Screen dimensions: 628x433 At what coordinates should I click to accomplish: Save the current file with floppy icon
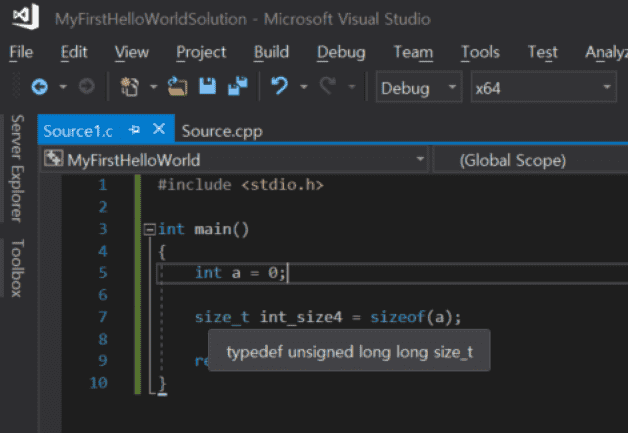click(207, 88)
